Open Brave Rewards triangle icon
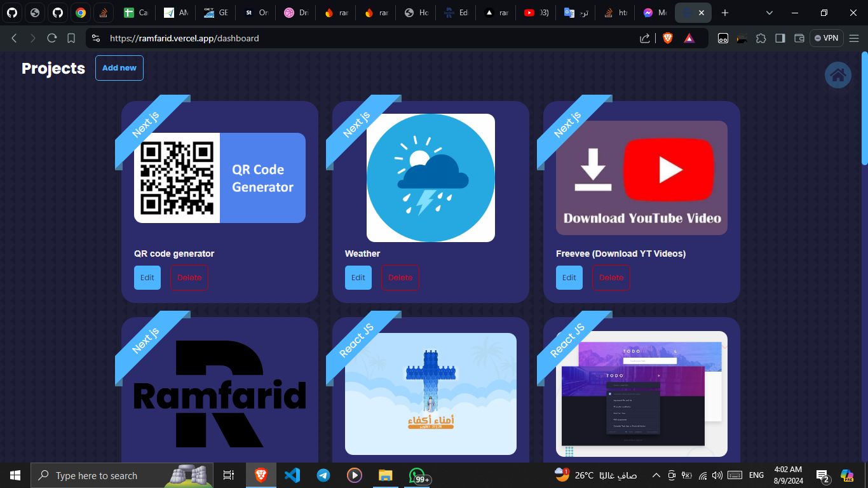 pyautogui.click(x=689, y=38)
